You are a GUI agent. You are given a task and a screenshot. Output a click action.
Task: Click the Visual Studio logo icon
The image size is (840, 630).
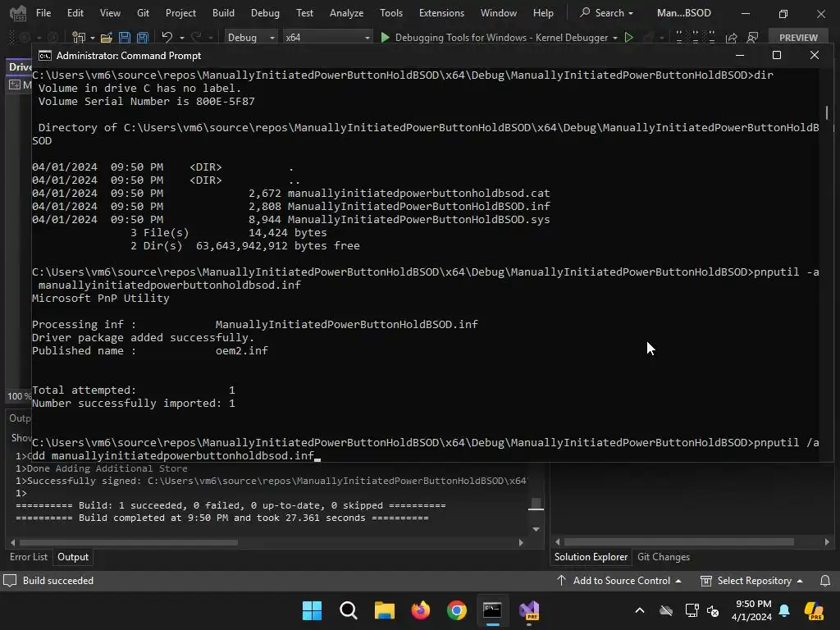point(18,13)
